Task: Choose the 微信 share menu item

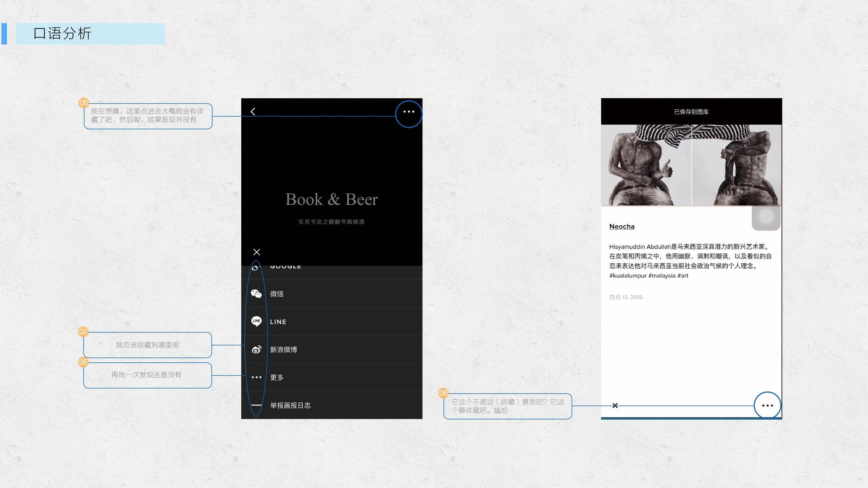Action: 277,294
